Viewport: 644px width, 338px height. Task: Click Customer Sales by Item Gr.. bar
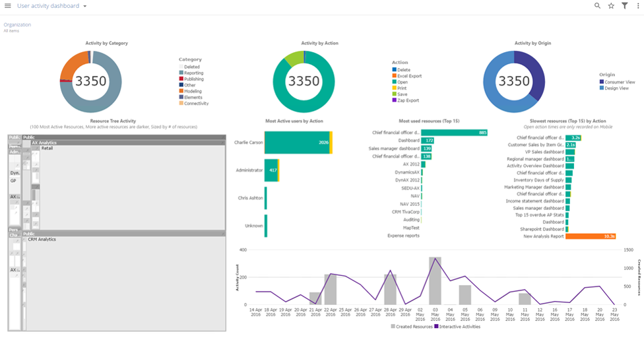point(571,145)
